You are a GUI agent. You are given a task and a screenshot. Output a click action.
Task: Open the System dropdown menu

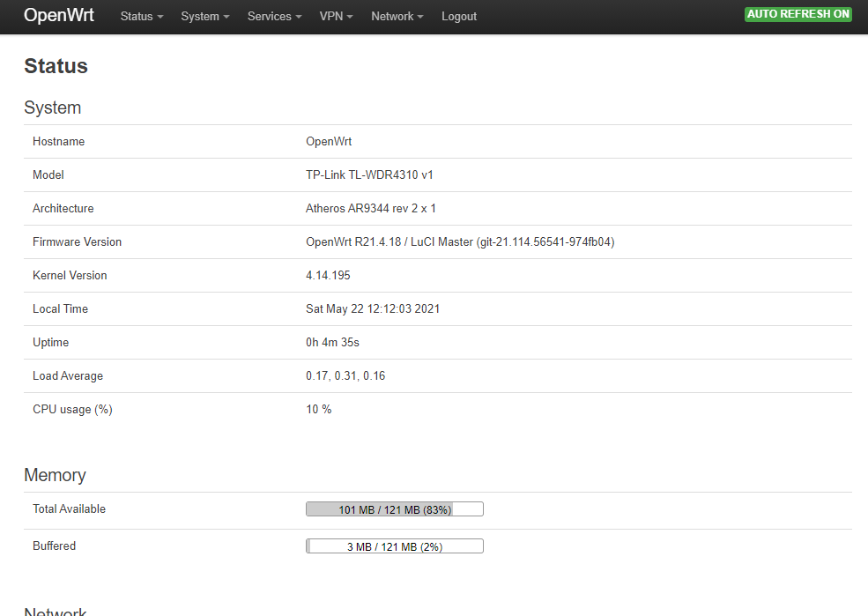(x=204, y=17)
